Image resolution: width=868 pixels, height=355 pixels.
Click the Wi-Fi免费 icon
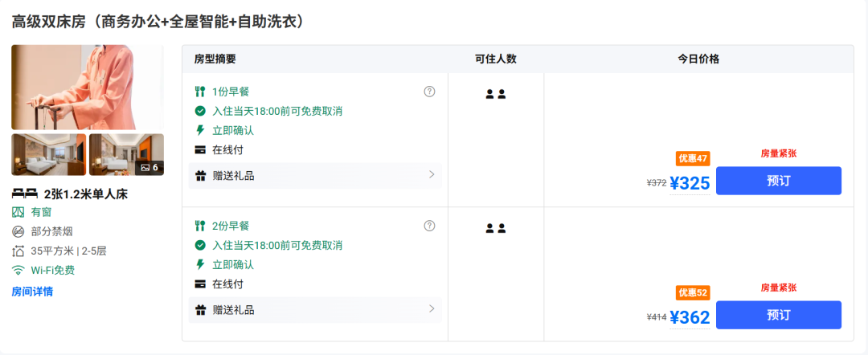coord(18,270)
